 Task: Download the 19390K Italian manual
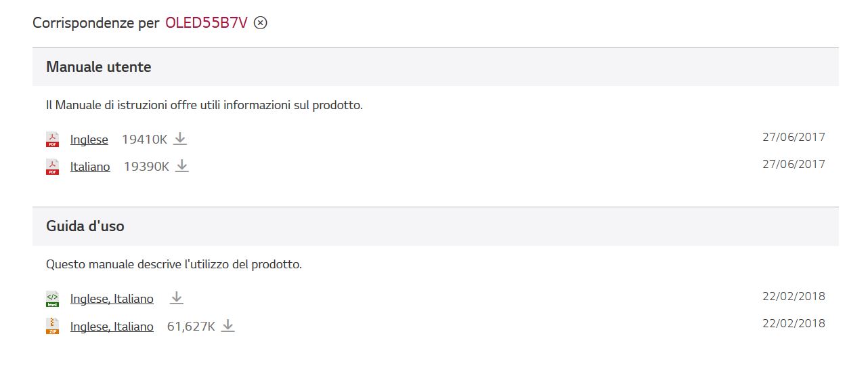click(182, 166)
